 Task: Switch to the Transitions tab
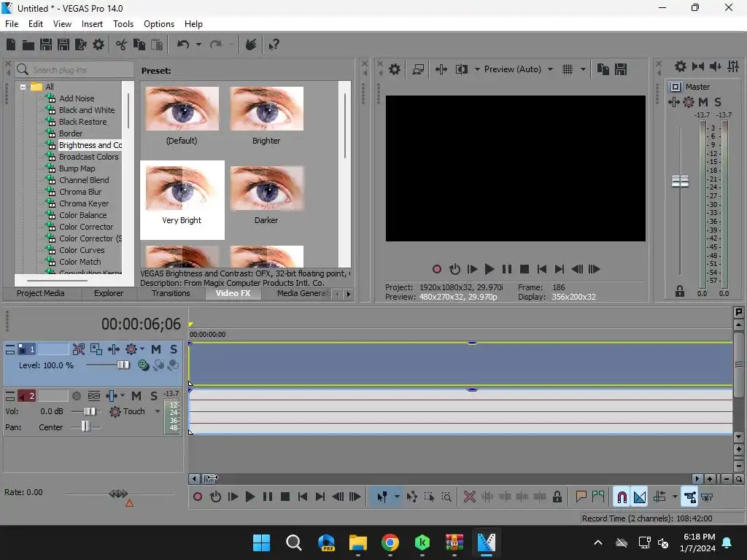[171, 293]
